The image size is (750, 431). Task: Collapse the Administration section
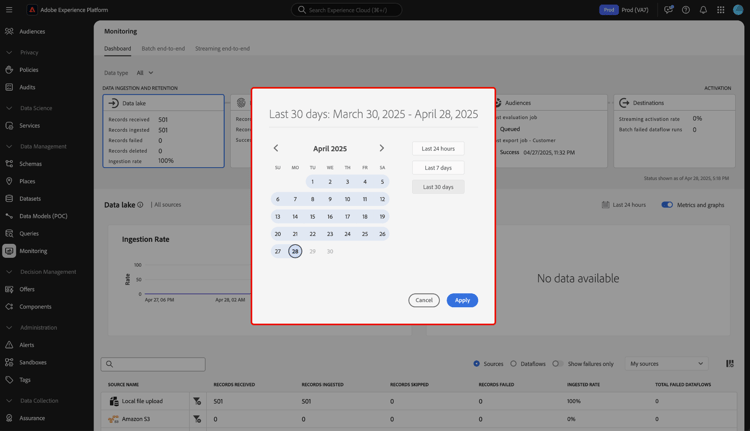[9, 328]
